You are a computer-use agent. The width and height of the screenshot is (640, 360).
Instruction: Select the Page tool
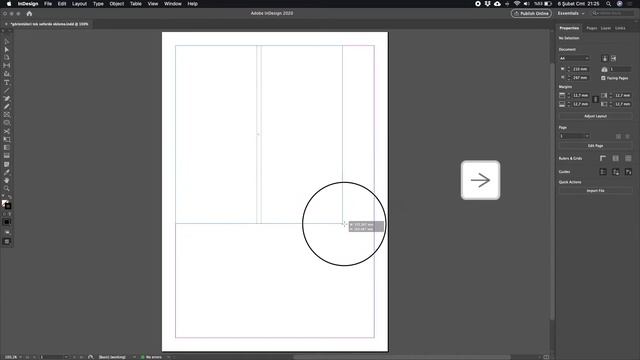click(x=7, y=58)
